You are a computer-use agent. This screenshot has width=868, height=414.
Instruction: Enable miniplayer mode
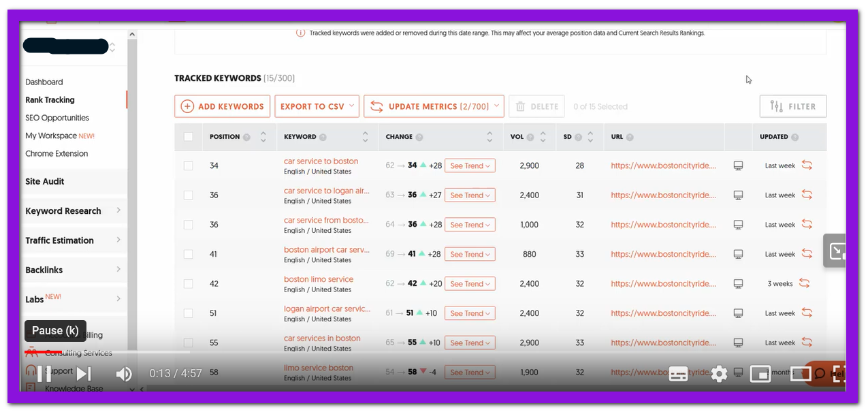760,374
